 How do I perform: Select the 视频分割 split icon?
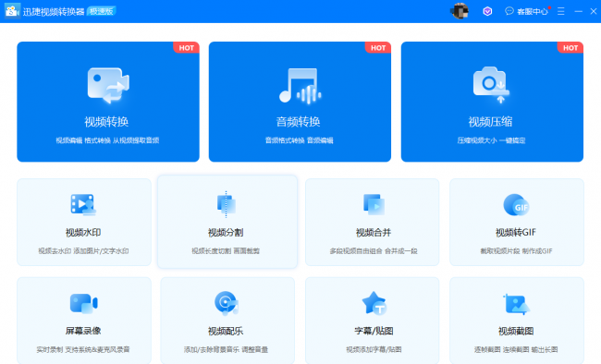click(227, 204)
